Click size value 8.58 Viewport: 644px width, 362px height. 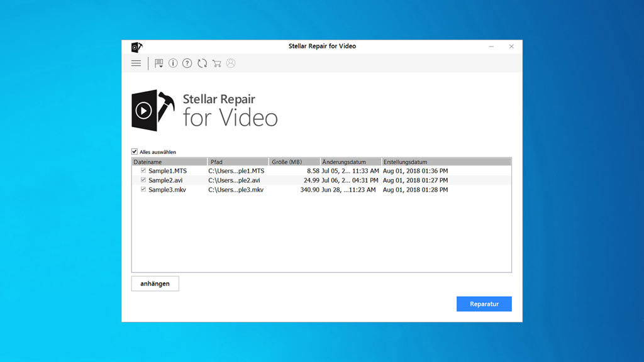pos(313,171)
